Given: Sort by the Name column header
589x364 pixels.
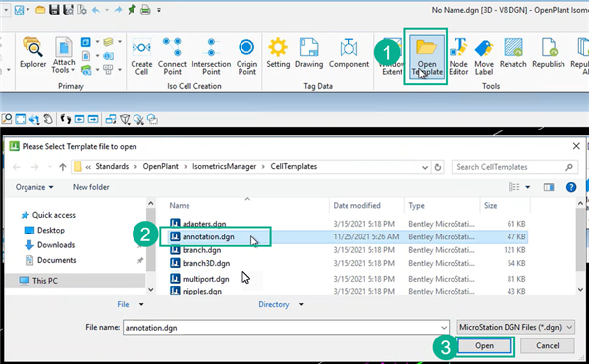Looking at the screenshot, I should 180,206.
